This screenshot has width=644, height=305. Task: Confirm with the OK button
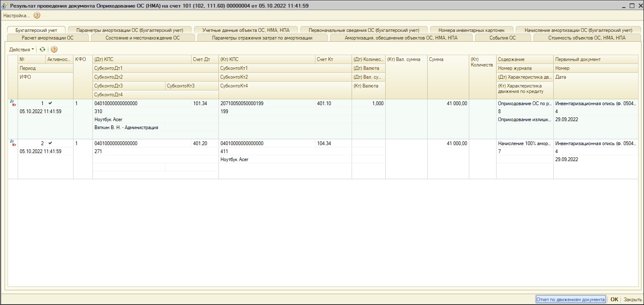tap(614, 300)
